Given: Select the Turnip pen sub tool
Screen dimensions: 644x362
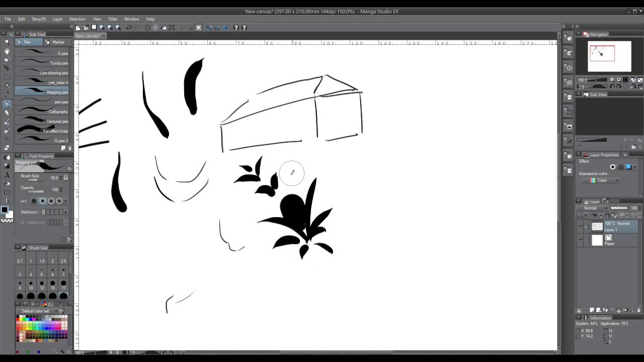Looking at the screenshot, I should coord(42,63).
